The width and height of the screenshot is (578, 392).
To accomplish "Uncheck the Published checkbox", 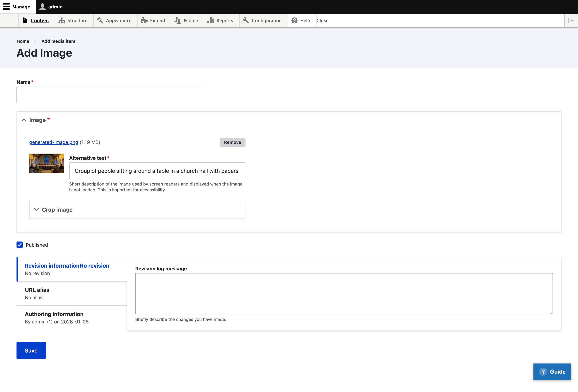I will 20,245.
